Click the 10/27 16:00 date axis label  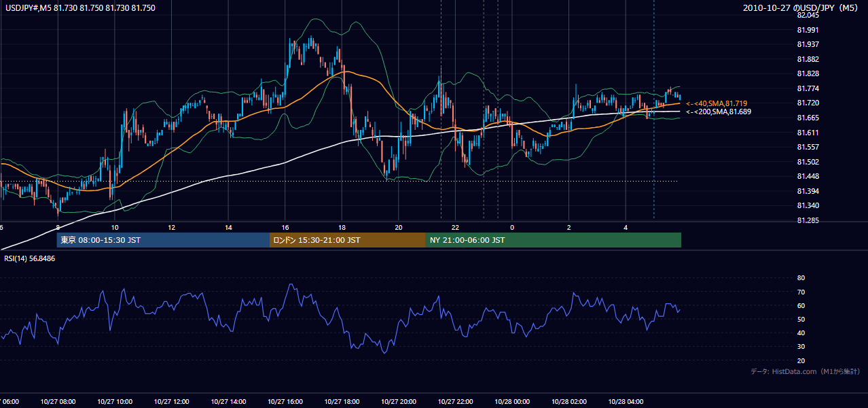tap(285, 402)
